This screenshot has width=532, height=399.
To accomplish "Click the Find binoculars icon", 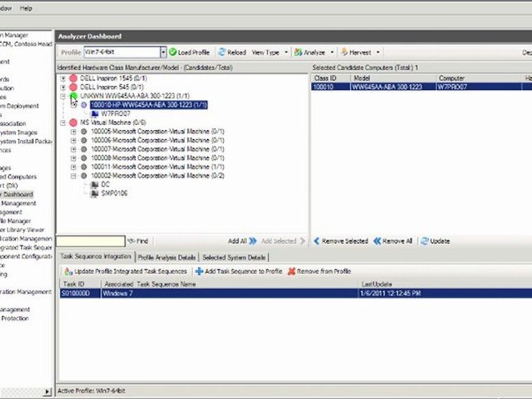I will pyautogui.click(x=131, y=241).
